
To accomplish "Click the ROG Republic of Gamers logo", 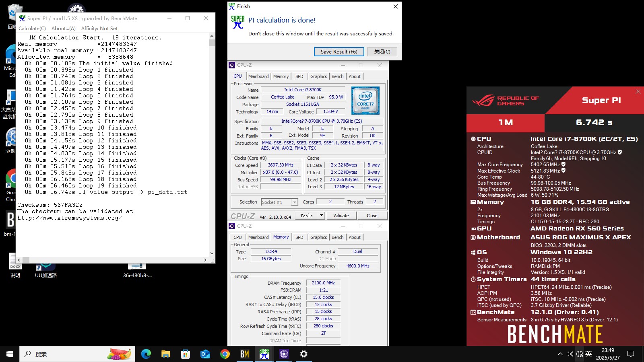I will (x=505, y=101).
